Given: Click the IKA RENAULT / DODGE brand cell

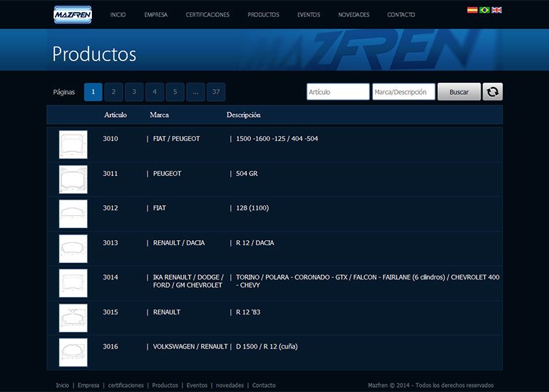Looking at the screenshot, I should point(188,281).
